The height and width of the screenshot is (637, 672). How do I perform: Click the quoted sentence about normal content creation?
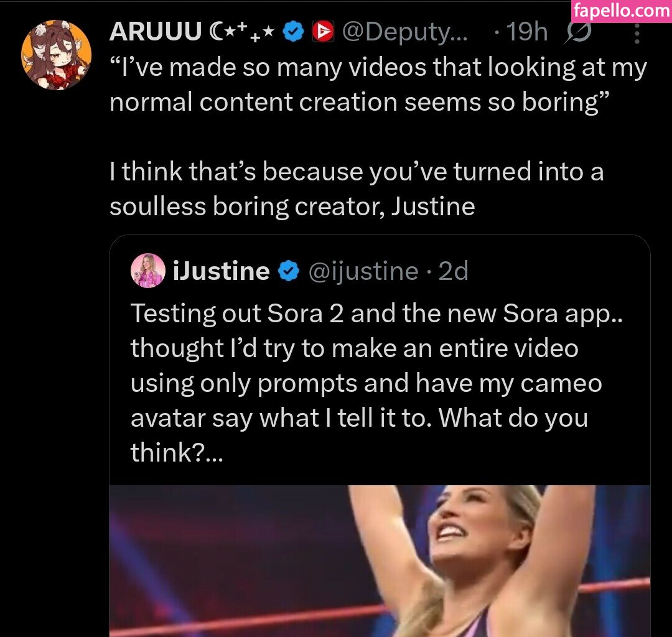click(x=378, y=85)
